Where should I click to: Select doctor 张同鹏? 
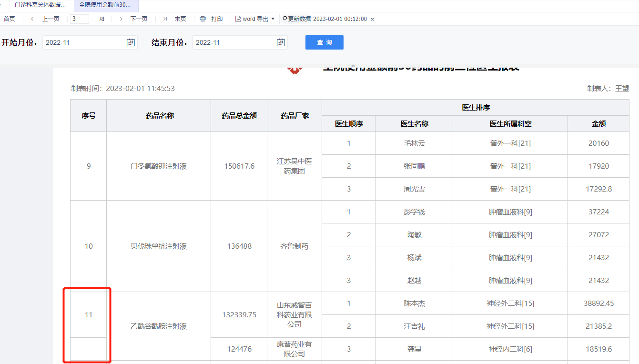[414, 166]
